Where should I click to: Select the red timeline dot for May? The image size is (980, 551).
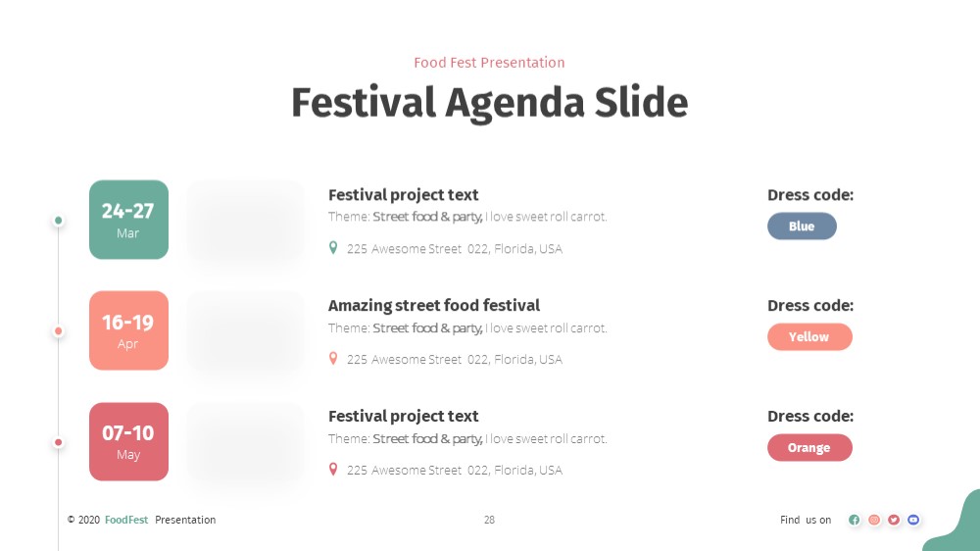pyautogui.click(x=58, y=442)
